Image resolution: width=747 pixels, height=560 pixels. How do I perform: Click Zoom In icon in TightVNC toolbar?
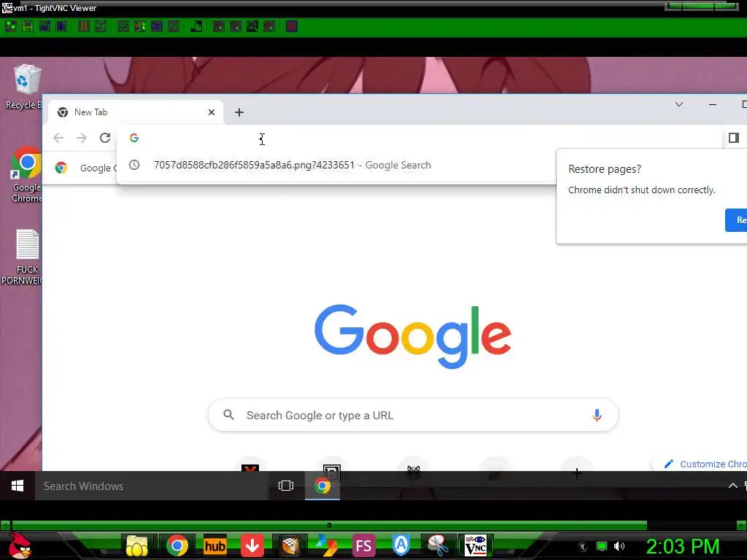[x=219, y=26]
